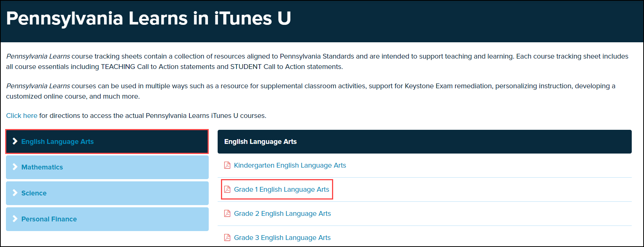Image resolution: width=644 pixels, height=247 pixels.
Task: Switch to the Mathematics category
Action: pos(42,167)
